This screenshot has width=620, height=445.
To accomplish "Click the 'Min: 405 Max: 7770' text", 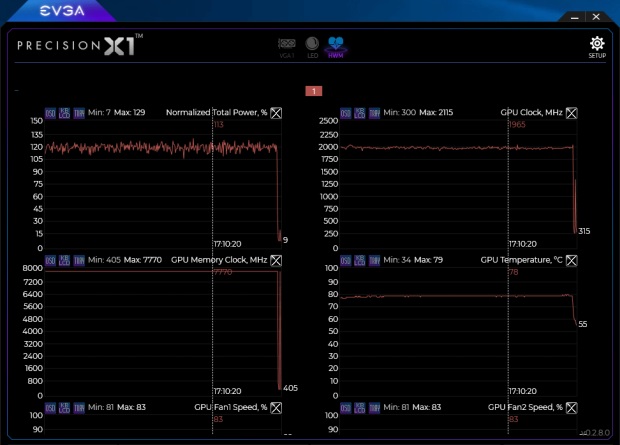I will tap(125, 260).
